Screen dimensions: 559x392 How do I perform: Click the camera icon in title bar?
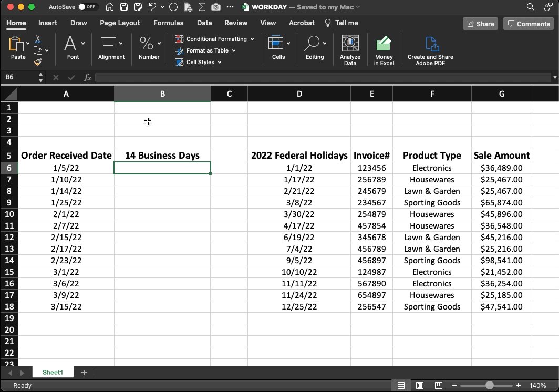(216, 7)
